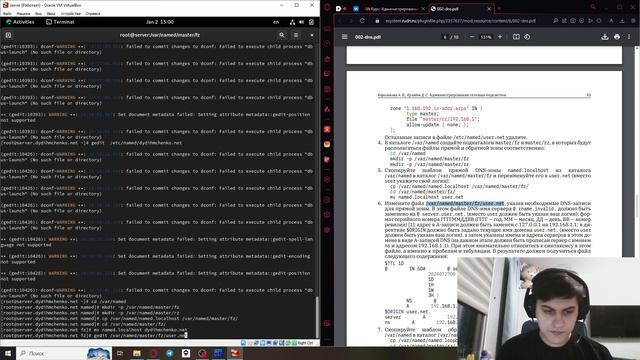
Task: Click the Opera logo menu button
Action: pyautogui.click(x=327, y=7)
